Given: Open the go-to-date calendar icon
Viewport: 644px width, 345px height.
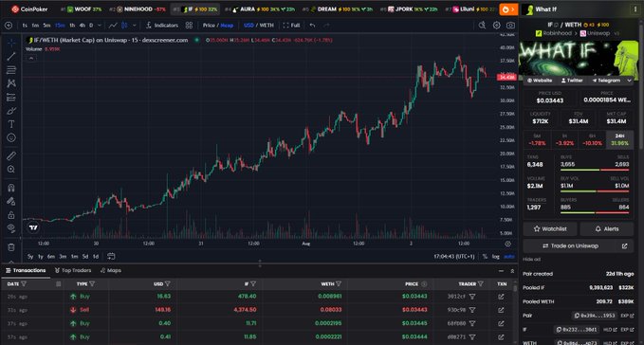Looking at the screenshot, I should point(111,257).
